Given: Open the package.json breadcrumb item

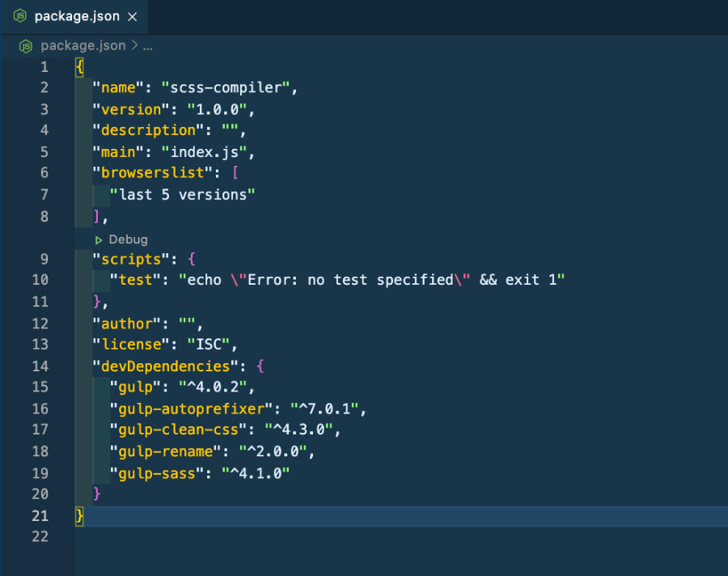Looking at the screenshot, I should click(x=83, y=45).
